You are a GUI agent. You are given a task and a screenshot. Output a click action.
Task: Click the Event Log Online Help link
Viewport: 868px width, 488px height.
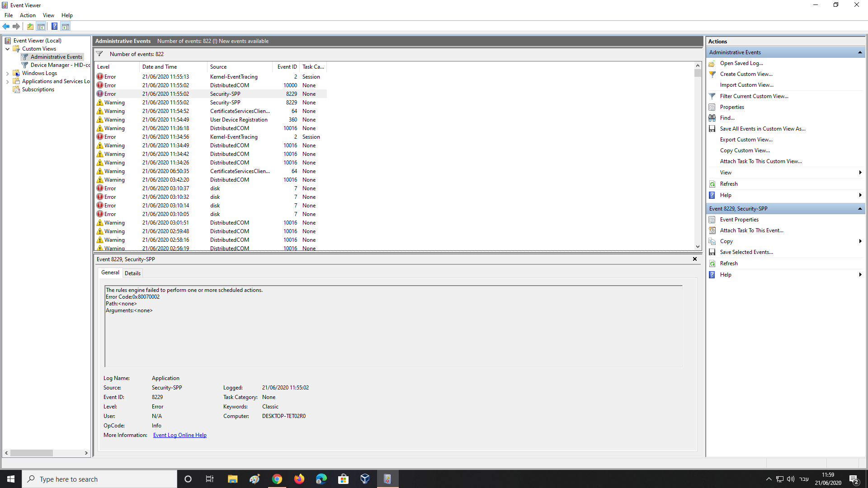pyautogui.click(x=179, y=435)
